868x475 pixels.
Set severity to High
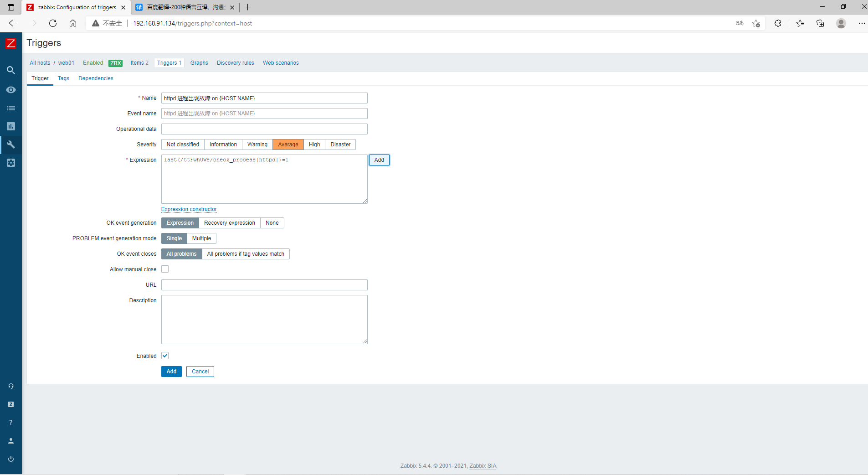(x=314, y=145)
